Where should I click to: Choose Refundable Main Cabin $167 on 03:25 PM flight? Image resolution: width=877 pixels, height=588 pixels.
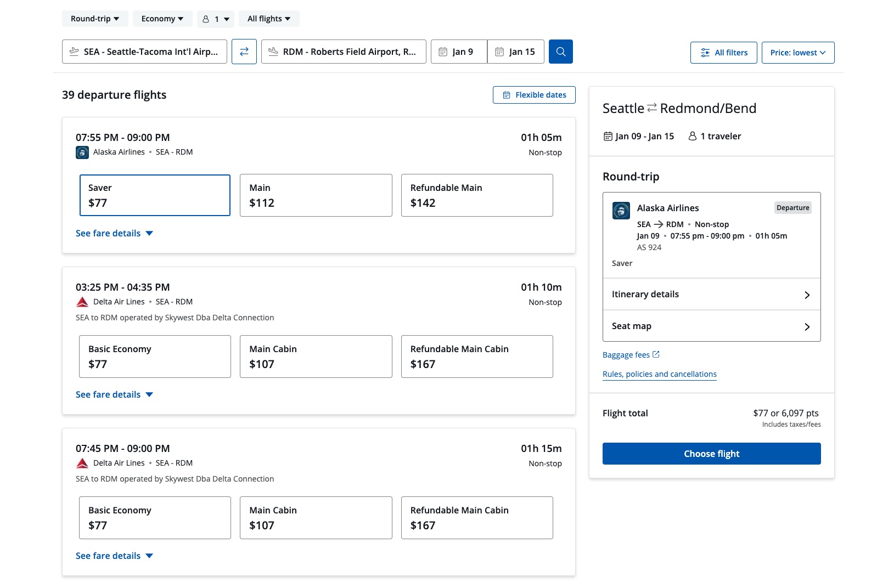pyautogui.click(x=476, y=357)
